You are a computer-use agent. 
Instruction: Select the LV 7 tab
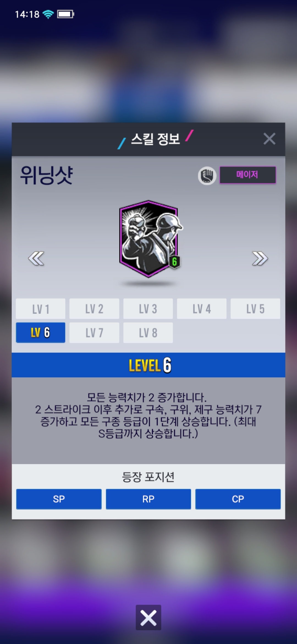tap(94, 333)
